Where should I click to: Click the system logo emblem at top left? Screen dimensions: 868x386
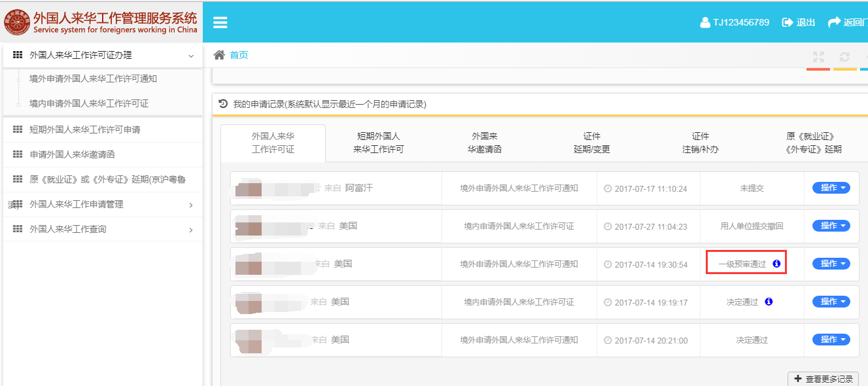pos(16,22)
